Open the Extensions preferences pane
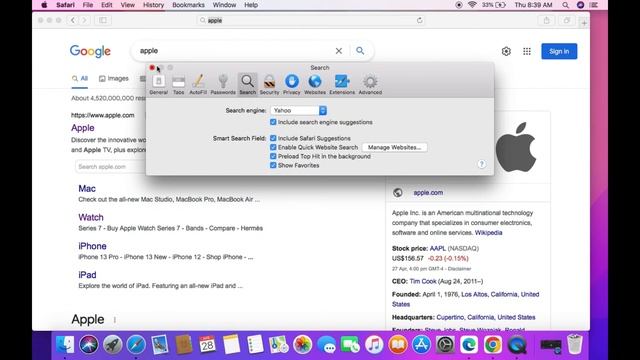This screenshot has height=360, width=640. 342,85
